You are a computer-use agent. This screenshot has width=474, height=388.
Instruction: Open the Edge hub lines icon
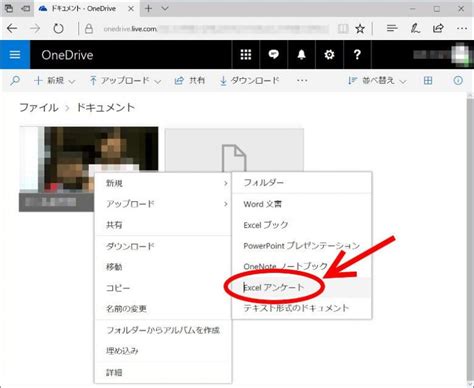pyautogui.click(x=392, y=29)
